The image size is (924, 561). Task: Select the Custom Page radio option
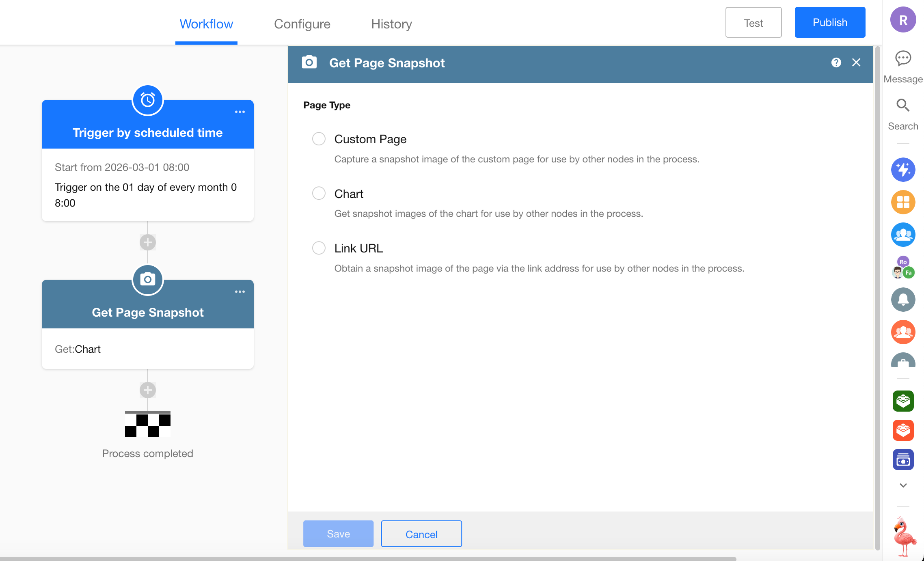point(319,139)
